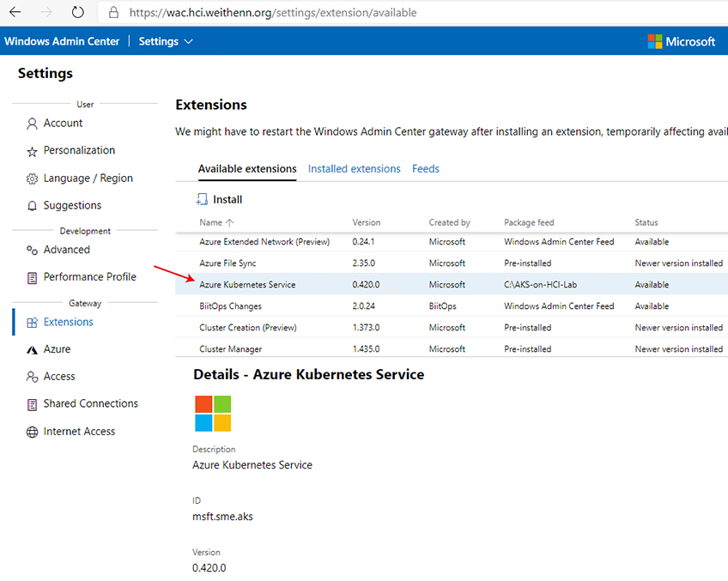Open Internet Access settings

[x=79, y=431]
